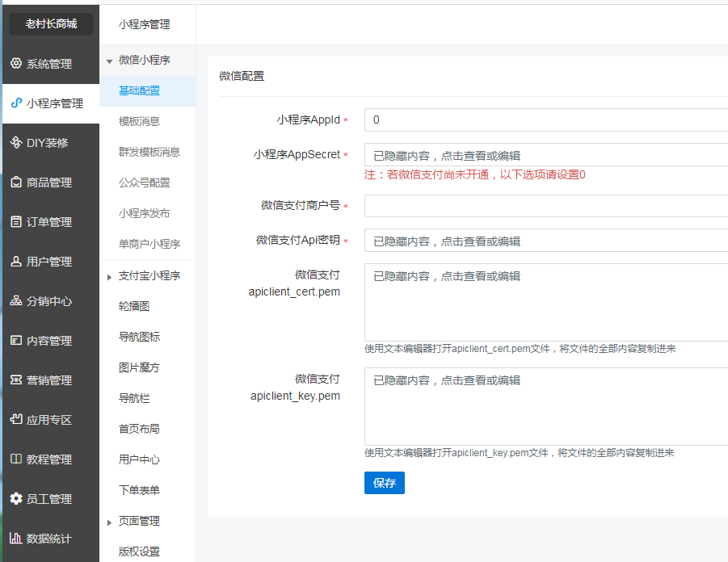Click the 微信支付商户号 input field

point(545,206)
